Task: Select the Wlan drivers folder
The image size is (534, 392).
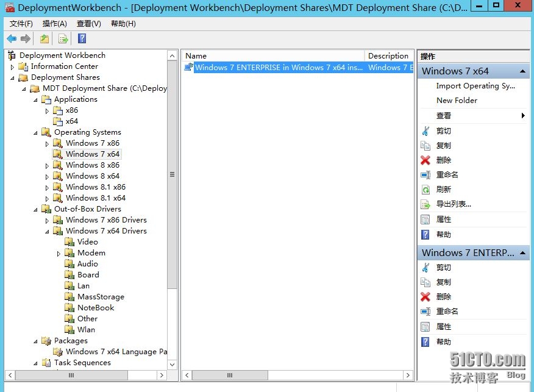Action: (x=86, y=330)
